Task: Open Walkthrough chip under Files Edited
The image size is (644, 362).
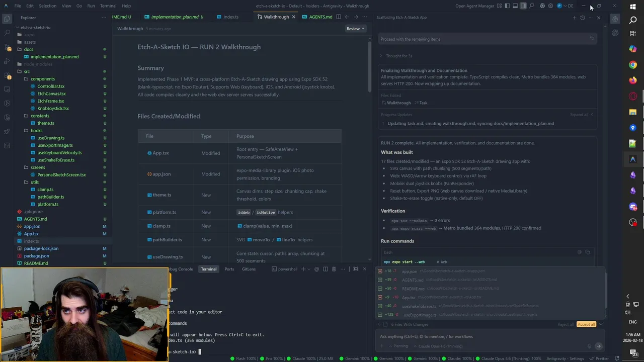Action: click(396, 103)
